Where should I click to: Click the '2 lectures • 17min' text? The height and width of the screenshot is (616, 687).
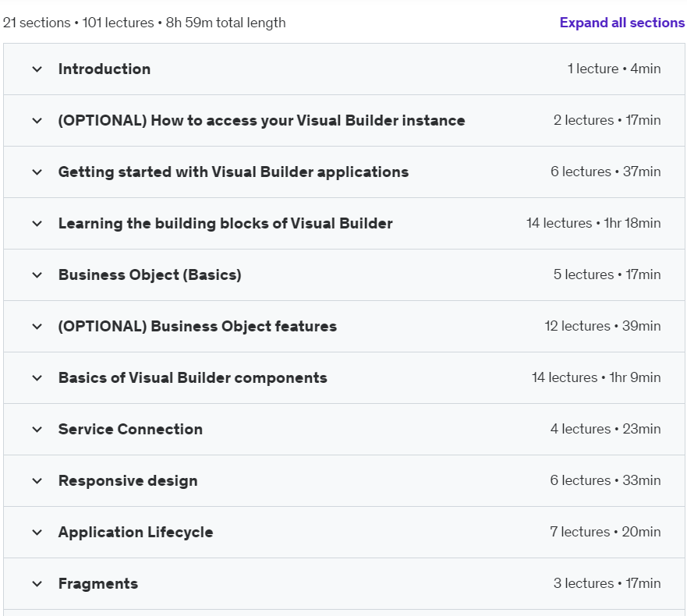tap(607, 120)
